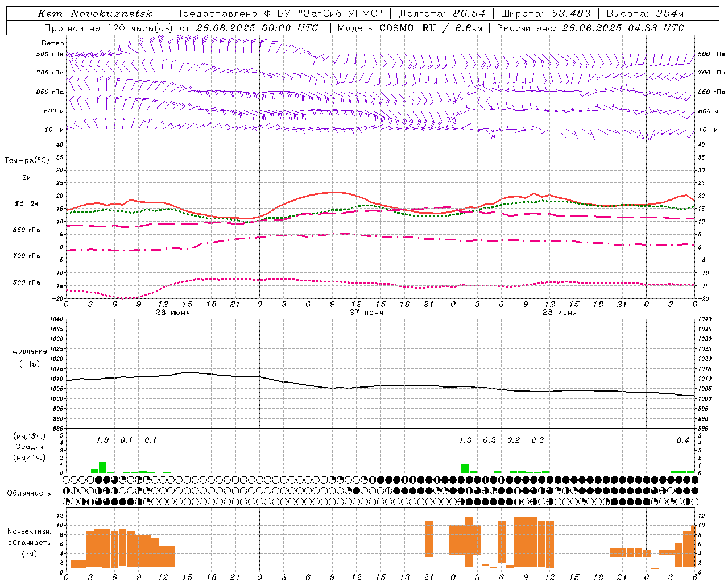Click the '27 июня' date label
Screen dimensions: 728x582
coord(366,313)
